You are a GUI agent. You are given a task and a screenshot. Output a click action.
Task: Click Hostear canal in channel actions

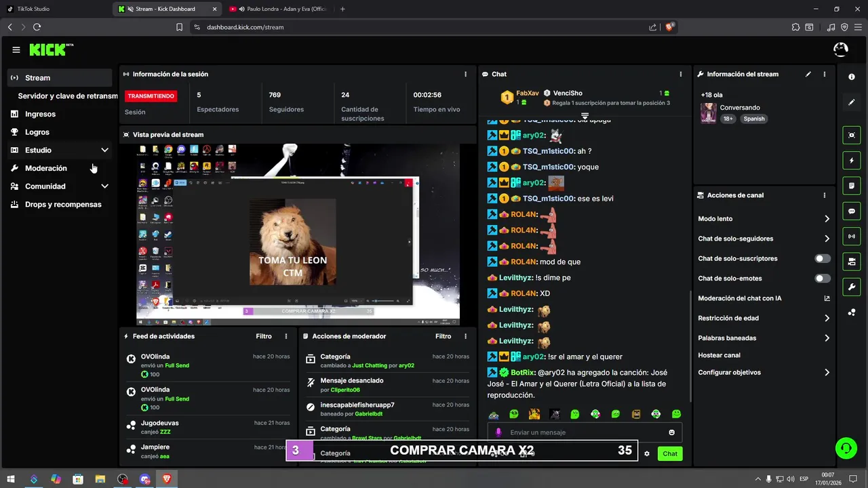pyautogui.click(x=719, y=355)
